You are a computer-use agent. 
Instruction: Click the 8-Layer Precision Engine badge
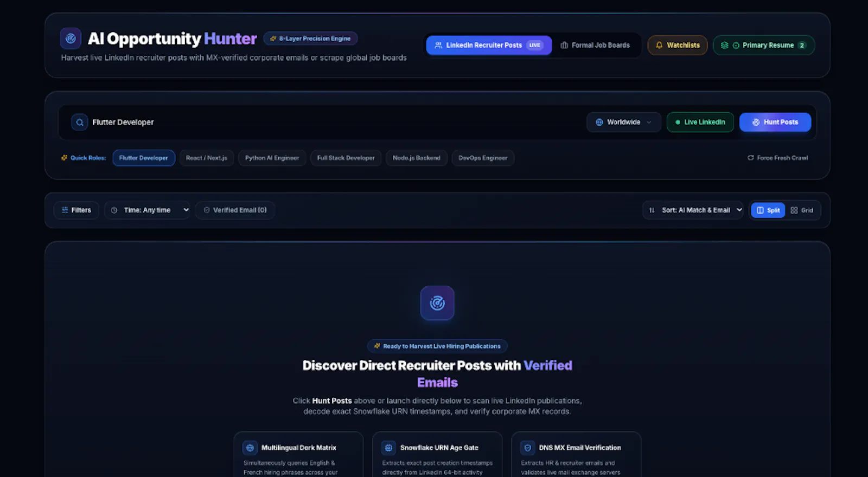[x=310, y=38]
